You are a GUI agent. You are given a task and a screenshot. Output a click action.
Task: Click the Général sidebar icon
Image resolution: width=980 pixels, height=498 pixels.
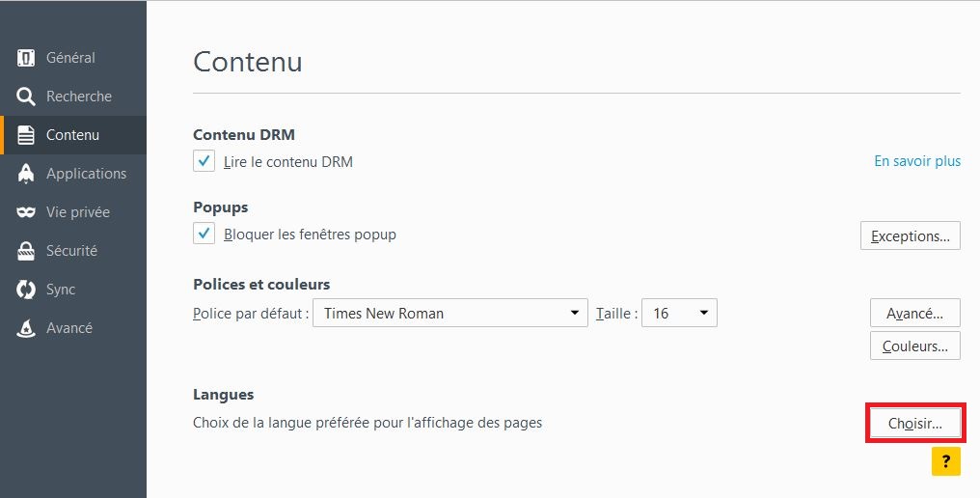click(x=26, y=58)
